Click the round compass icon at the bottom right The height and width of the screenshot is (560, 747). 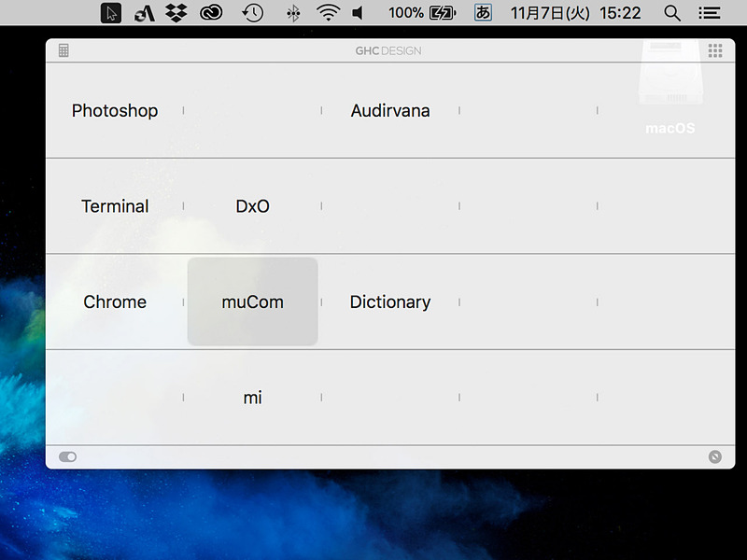pos(714,456)
